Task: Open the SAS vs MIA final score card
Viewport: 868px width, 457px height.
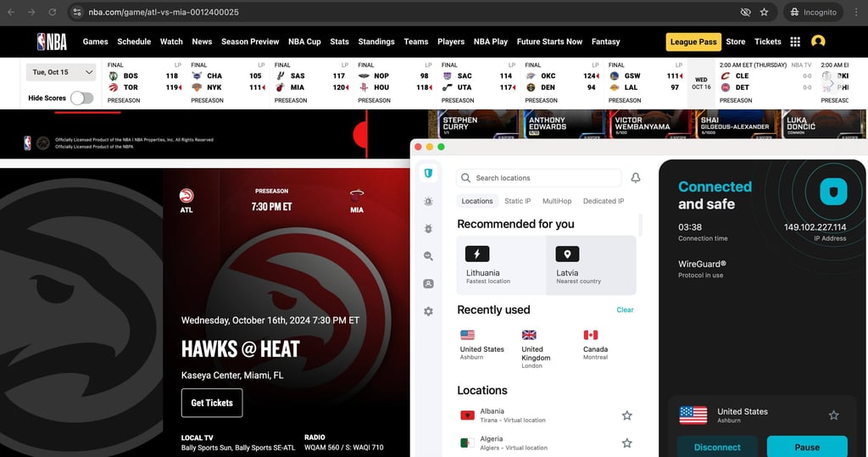Action: 311,83
